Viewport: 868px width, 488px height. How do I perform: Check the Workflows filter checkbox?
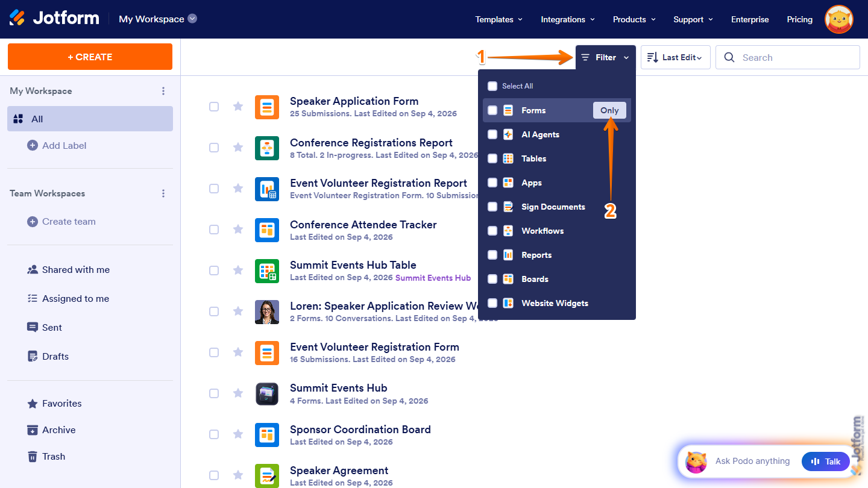(x=492, y=231)
